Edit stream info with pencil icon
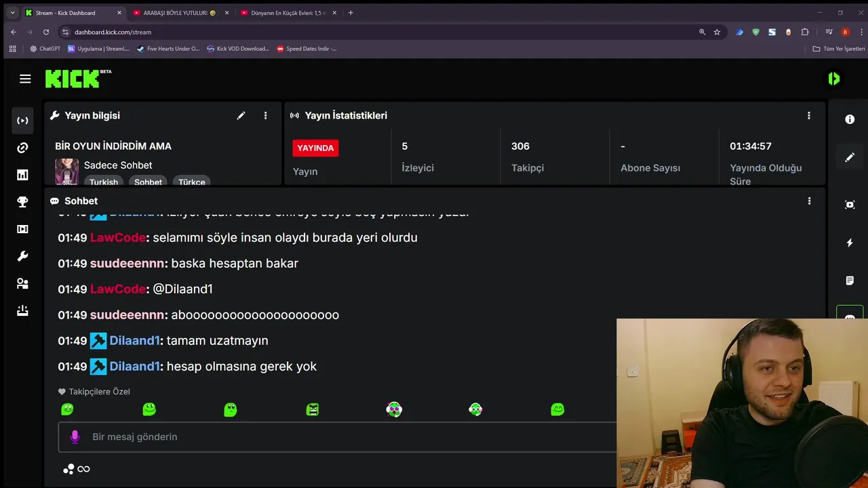This screenshot has height=488, width=868. [x=241, y=116]
